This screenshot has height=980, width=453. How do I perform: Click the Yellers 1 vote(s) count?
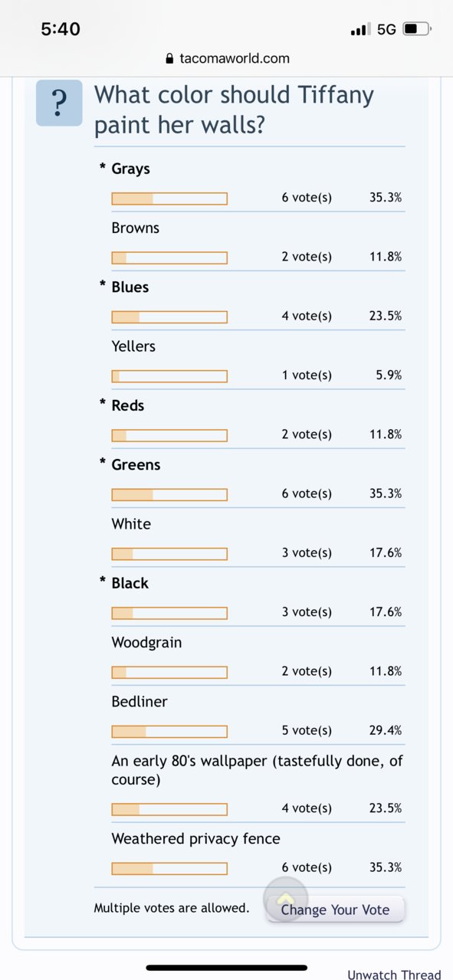[307, 375]
